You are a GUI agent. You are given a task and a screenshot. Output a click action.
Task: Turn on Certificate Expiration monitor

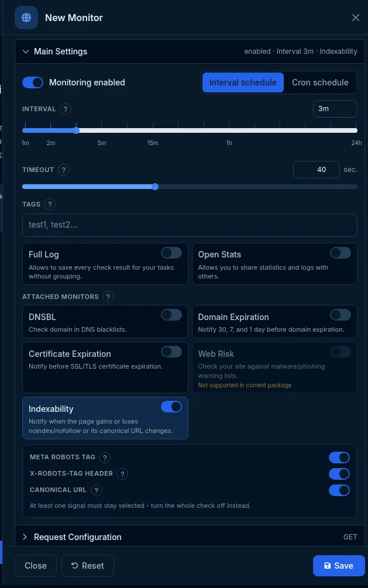pos(171,352)
